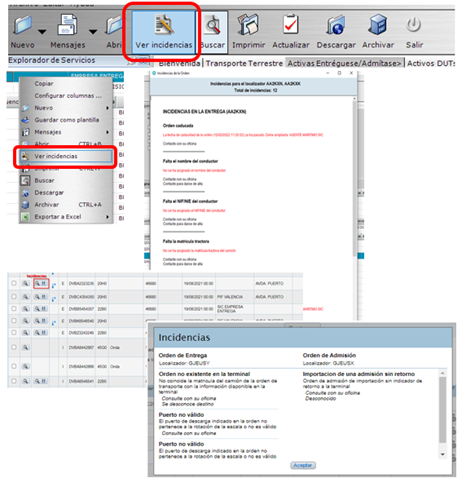
Task: Expand the dropdown arrow next to Nuevo
Action: click(x=42, y=32)
